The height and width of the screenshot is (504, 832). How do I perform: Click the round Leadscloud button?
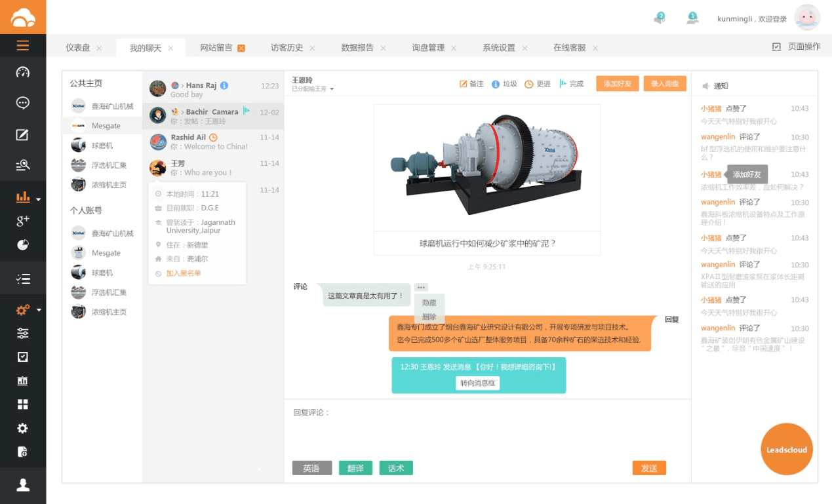tap(787, 450)
